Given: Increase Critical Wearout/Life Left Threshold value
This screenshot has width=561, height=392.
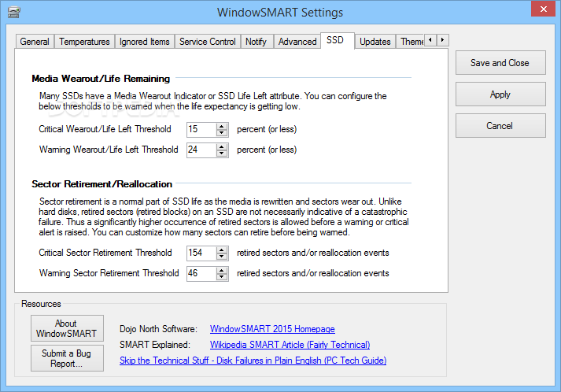Looking at the screenshot, I should (x=222, y=127).
